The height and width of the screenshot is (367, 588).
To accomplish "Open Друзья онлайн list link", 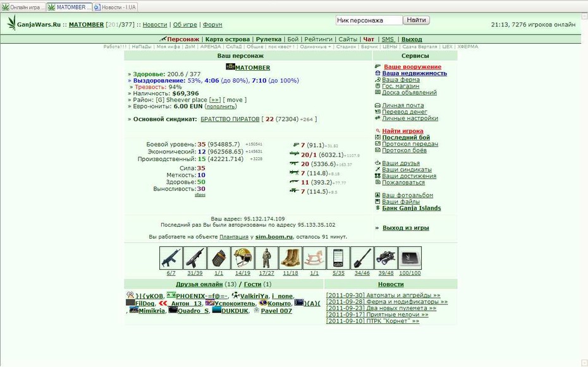I will [x=199, y=284].
